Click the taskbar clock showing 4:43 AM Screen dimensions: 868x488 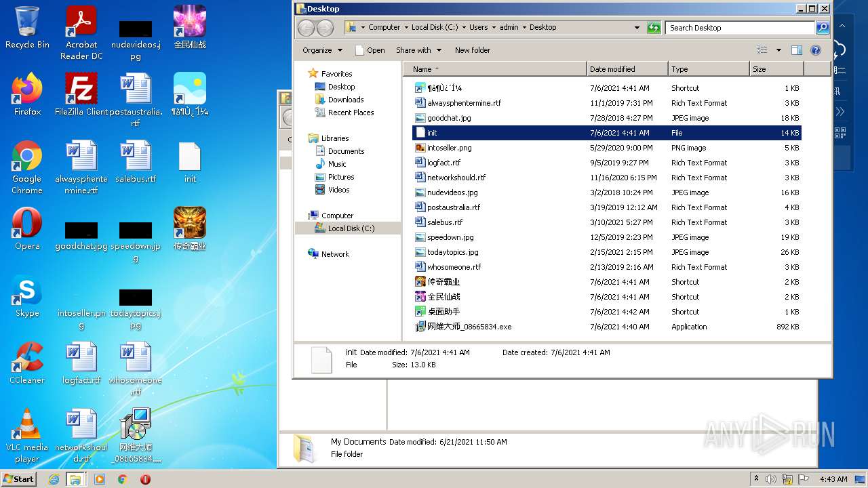[833, 479]
